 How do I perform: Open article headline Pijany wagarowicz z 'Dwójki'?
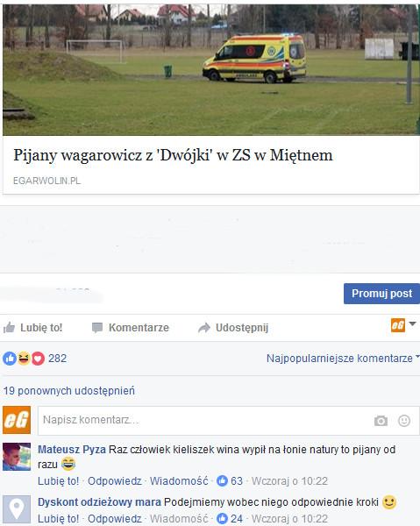(173, 155)
